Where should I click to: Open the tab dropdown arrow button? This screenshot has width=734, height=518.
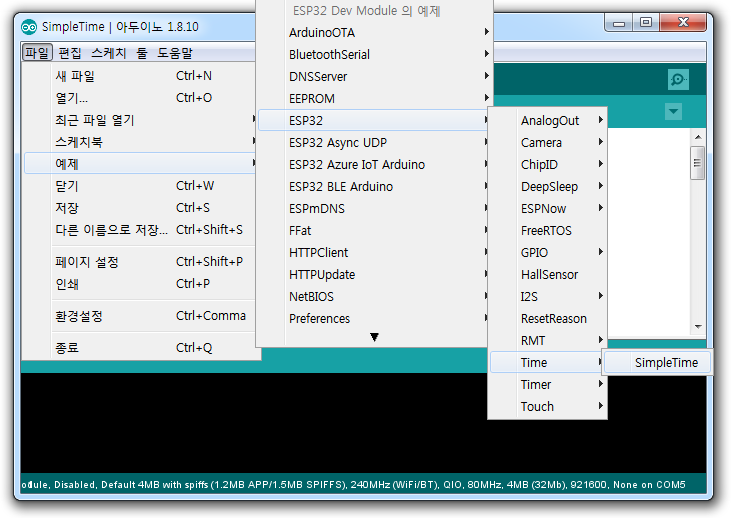coord(673,111)
